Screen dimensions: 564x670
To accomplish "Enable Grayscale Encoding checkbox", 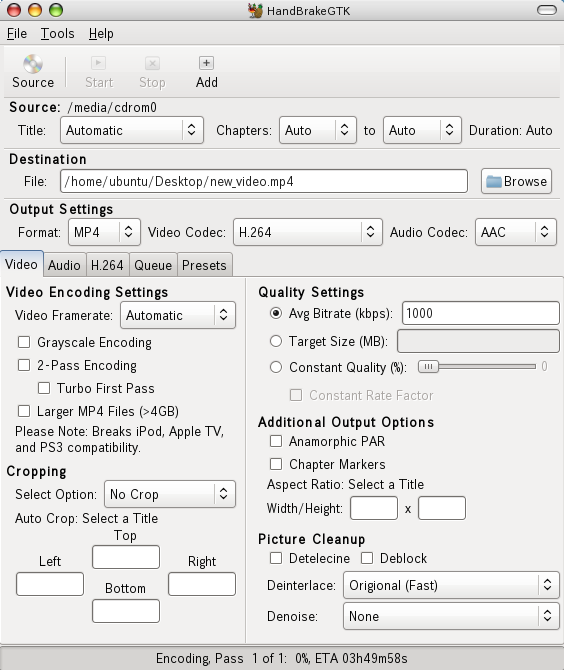I will 24,342.
